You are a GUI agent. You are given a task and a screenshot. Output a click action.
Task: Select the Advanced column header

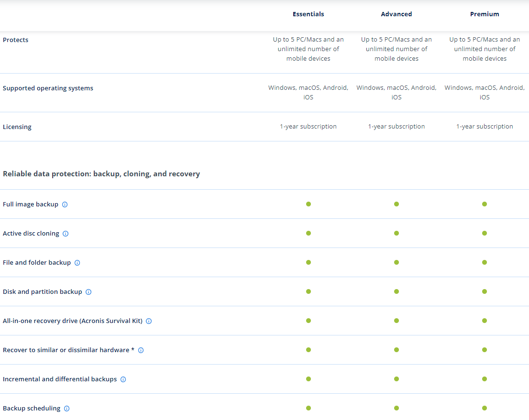coord(396,14)
